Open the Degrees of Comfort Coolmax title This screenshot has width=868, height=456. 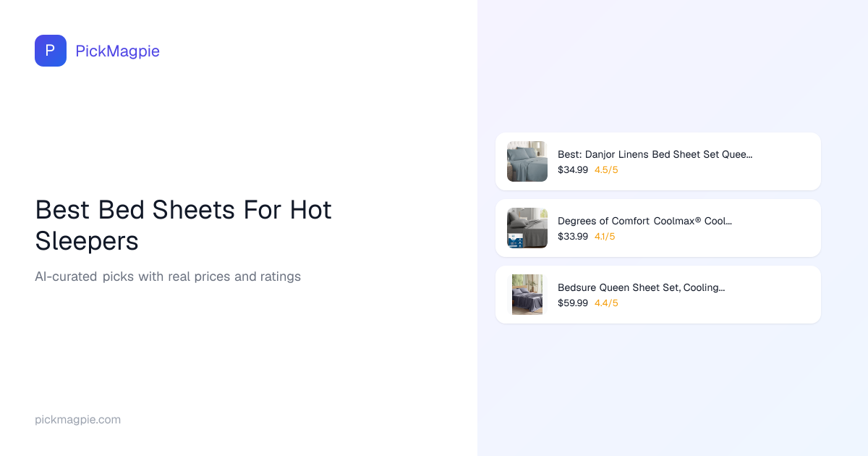(644, 221)
